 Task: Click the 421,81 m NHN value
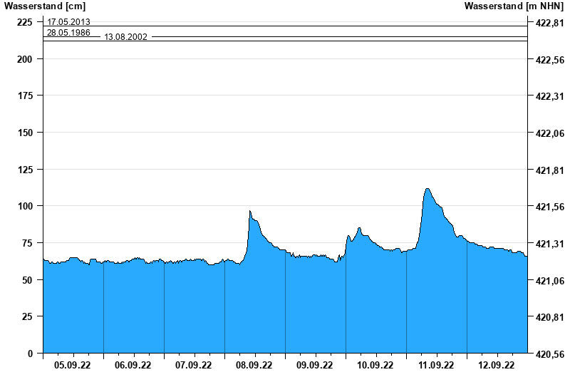(550, 170)
